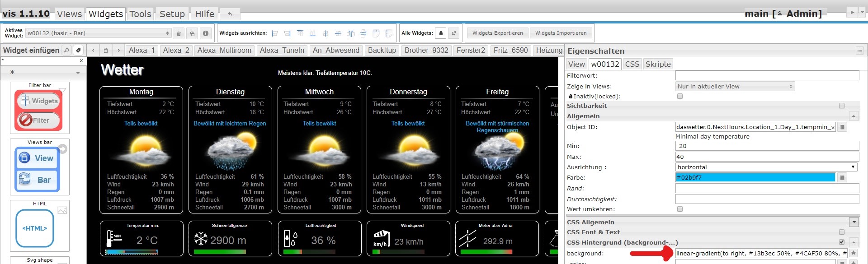Viewport: 868px width, 264px height.
Task: Expand the CSS Allgemein section
Action: coord(854,222)
